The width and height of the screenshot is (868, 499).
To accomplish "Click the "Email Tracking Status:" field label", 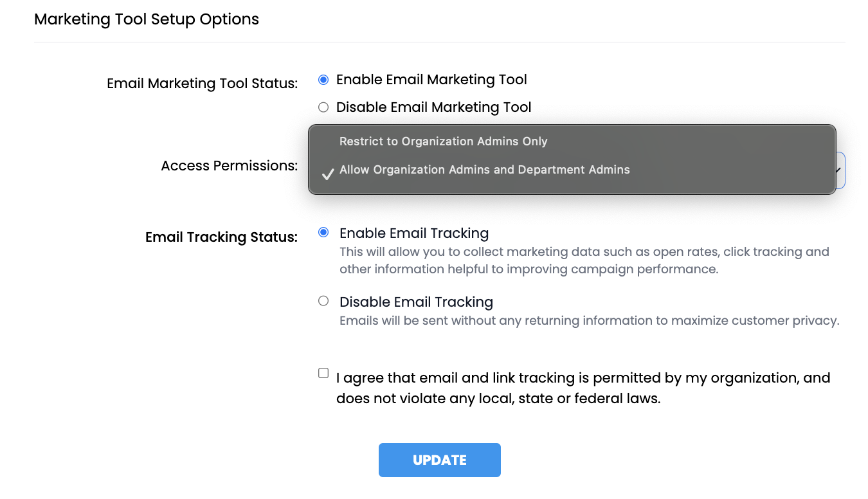I will pyautogui.click(x=221, y=237).
